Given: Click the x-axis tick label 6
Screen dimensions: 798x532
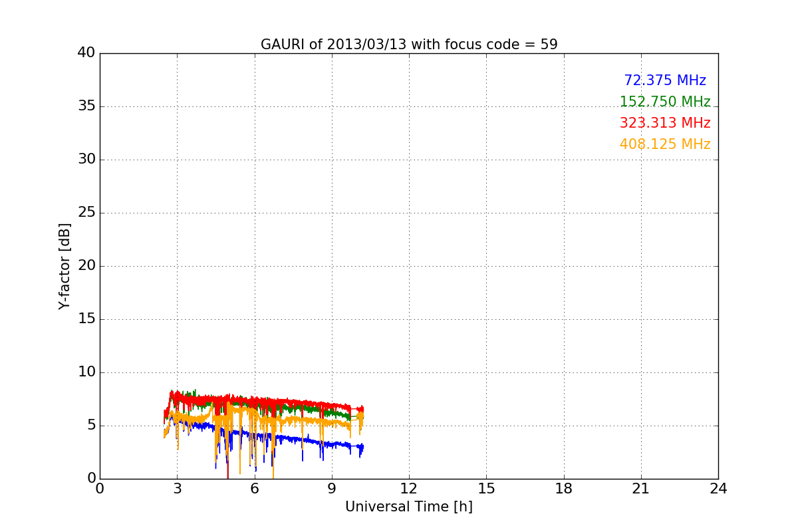Looking at the screenshot, I should tap(255, 489).
